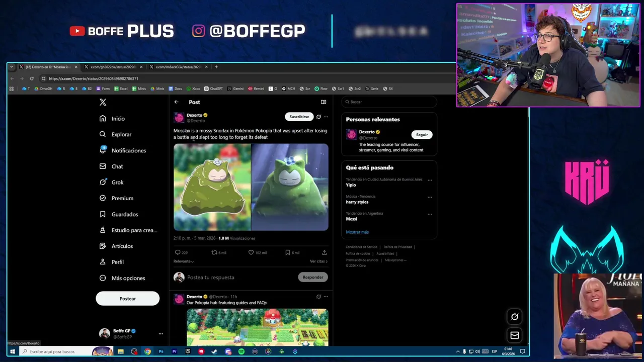Open the Yipio trending topic
This screenshot has height=362, width=644.
click(351, 185)
